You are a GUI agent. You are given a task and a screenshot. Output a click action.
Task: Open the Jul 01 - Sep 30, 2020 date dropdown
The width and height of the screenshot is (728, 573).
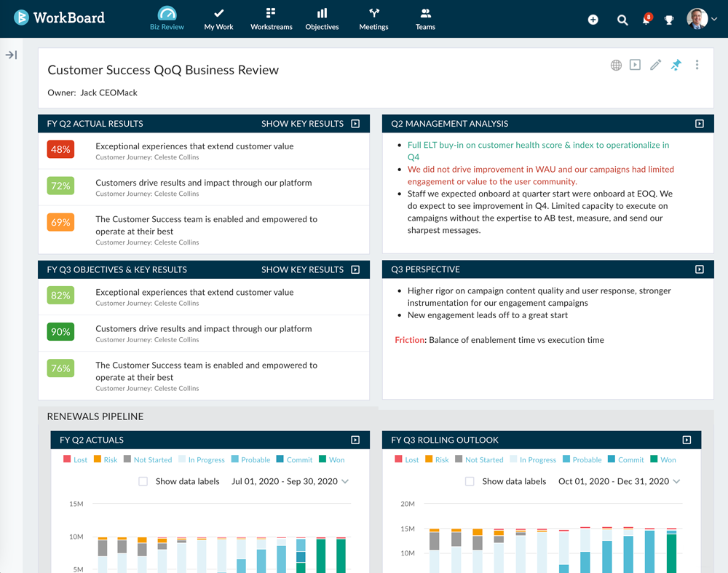click(x=290, y=481)
